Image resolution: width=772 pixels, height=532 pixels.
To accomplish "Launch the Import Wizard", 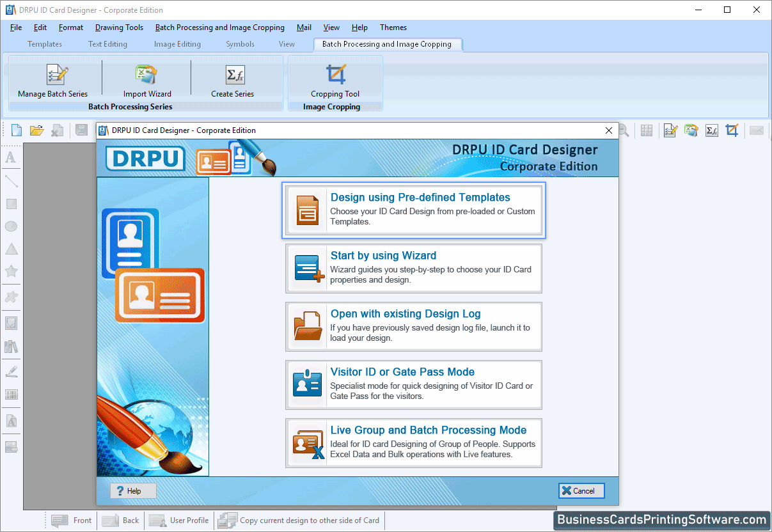I will click(147, 81).
